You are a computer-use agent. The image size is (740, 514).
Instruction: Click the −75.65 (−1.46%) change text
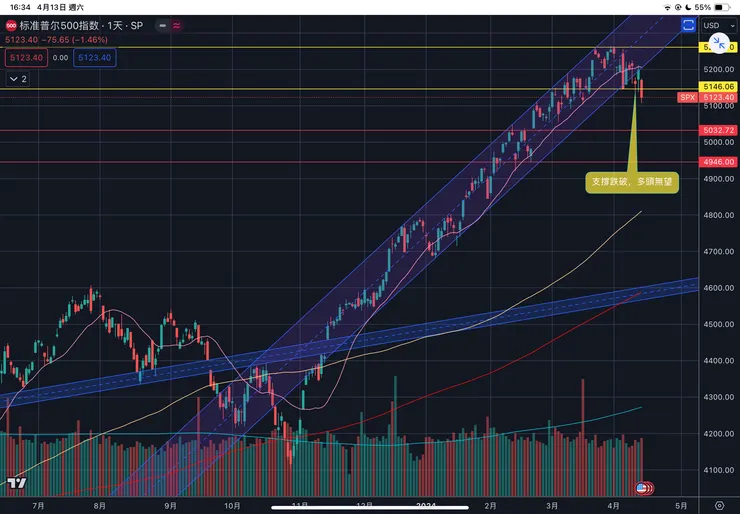75,40
